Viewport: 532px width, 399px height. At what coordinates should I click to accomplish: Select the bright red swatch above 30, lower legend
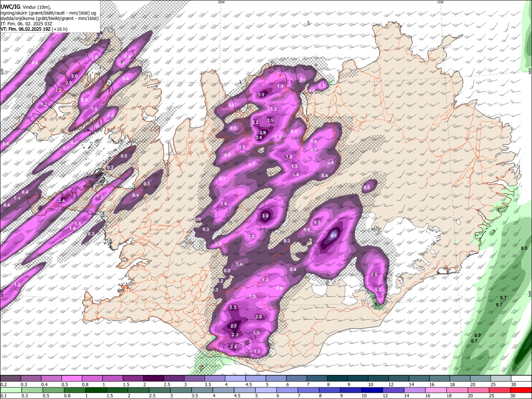pyautogui.click(x=520, y=390)
